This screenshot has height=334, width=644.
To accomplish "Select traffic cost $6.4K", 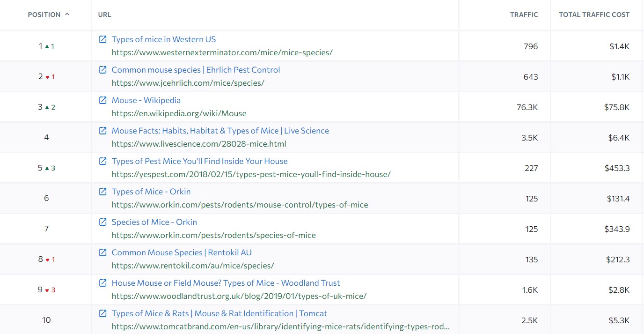I will 619,138.
